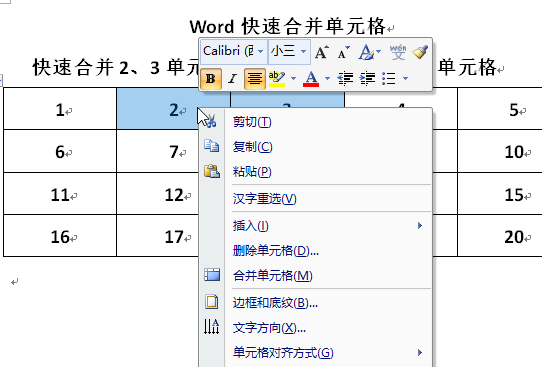This screenshot has height=367, width=542.
Task: Click the copy icon beside 复制
Action: click(211, 146)
